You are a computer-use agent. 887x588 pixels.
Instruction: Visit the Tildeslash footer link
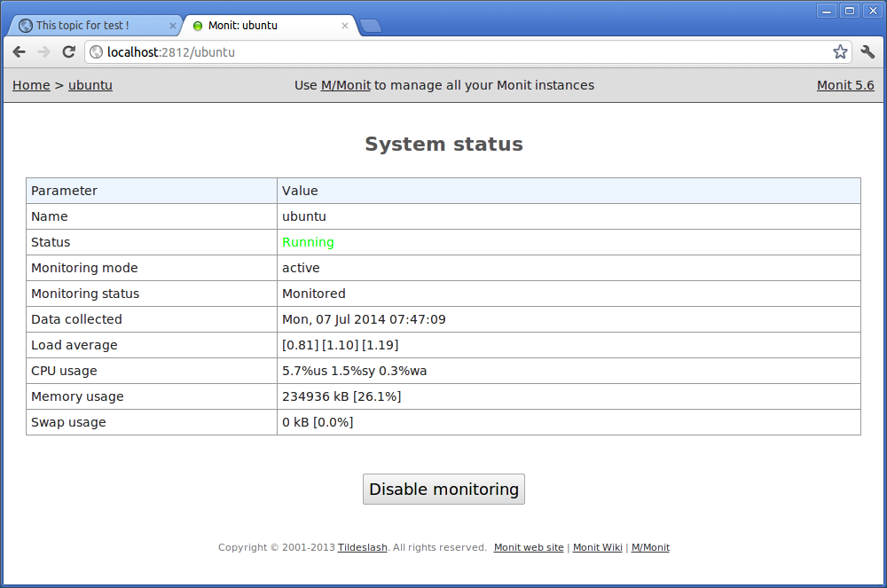click(363, 547)
